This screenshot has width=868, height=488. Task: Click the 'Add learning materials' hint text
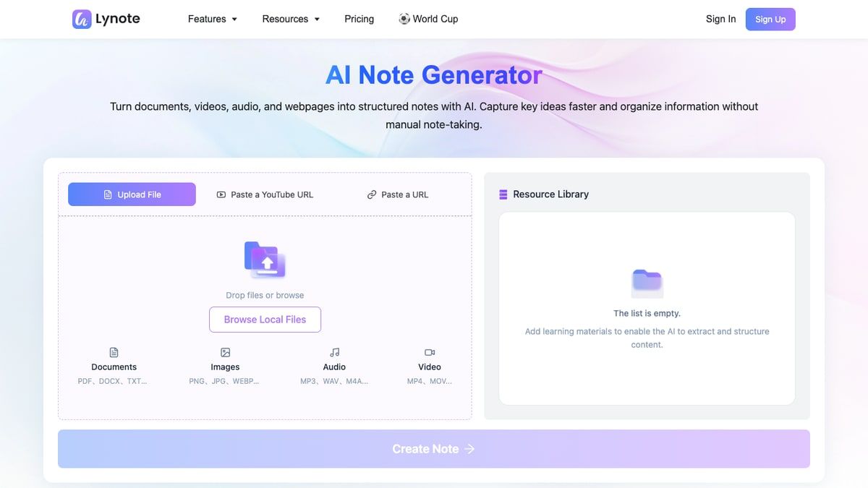647,338
